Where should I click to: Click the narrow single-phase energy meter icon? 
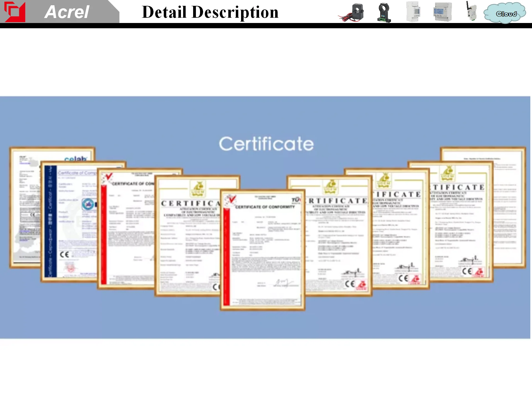coord(413,12)
